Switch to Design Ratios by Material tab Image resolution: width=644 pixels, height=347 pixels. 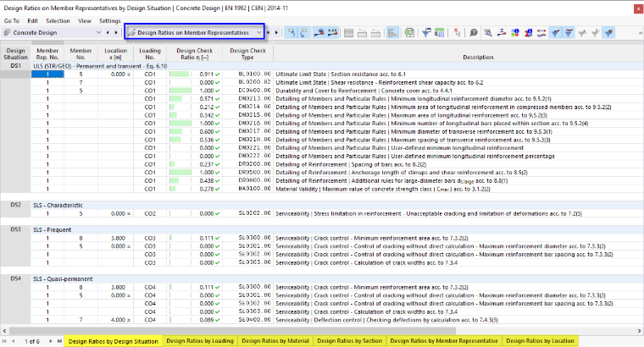click(275, 341)
